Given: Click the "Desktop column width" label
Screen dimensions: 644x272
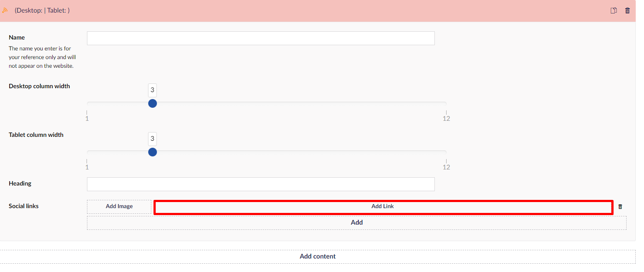Looking at the screenshot, I should click(x=39, y=86).
